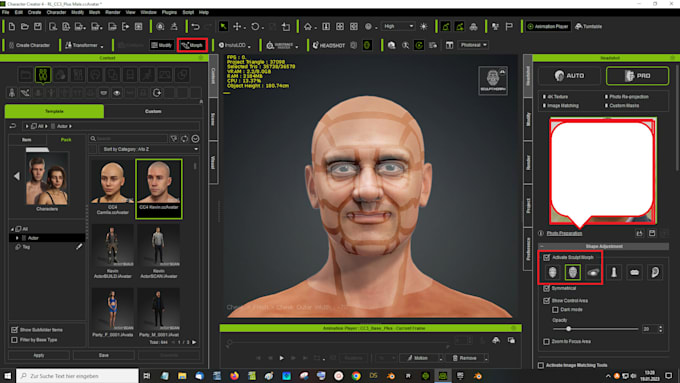Viewport: 680px width, 383px height.
Task: Click the save icon beside Photo Preparation
Action: click(x=652, y=233)
